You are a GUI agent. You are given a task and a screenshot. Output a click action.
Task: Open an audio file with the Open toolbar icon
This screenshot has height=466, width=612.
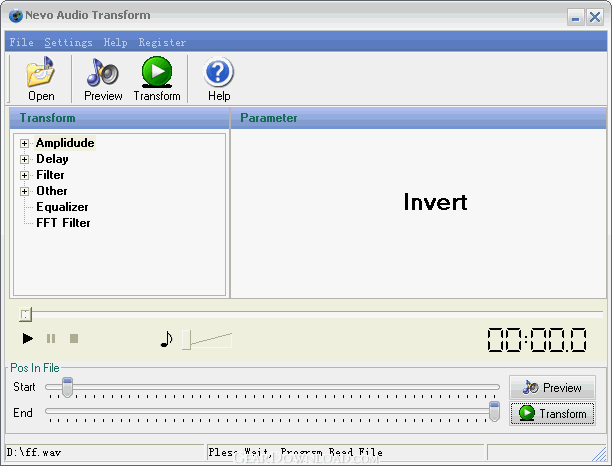(x=41, y=78)
